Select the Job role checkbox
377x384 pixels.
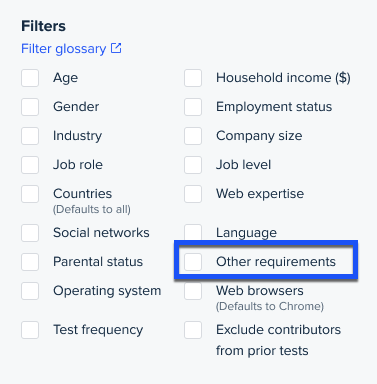pos(30,165)
